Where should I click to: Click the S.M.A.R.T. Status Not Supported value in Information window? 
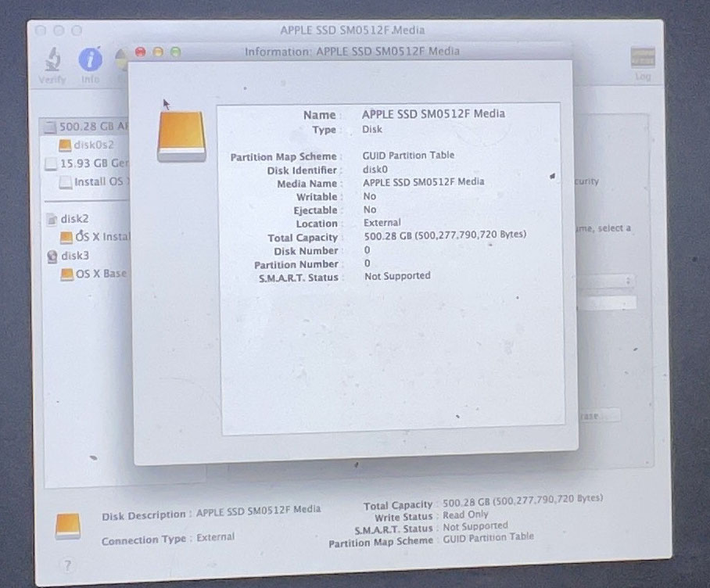[x=397, y=276]
